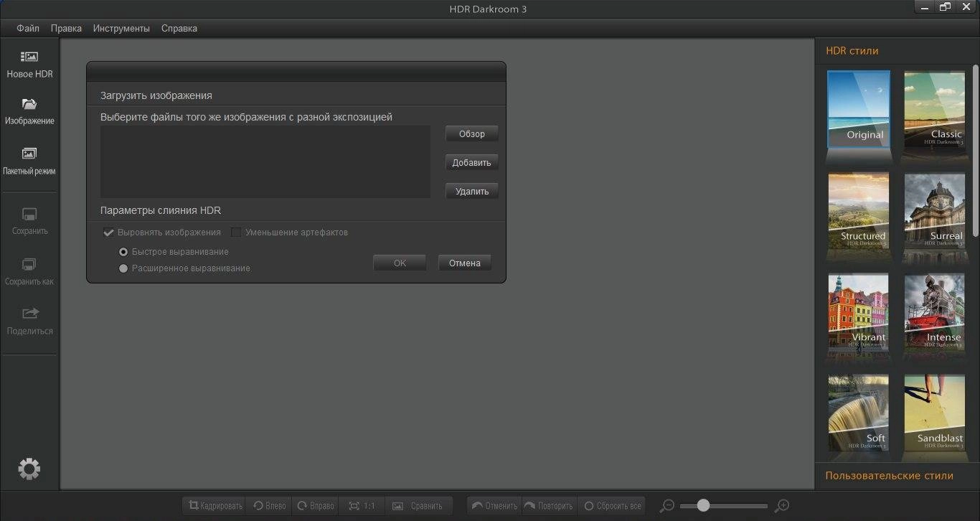
Task: Click the zoom out magnifier icon
Action: pos(667,506)
